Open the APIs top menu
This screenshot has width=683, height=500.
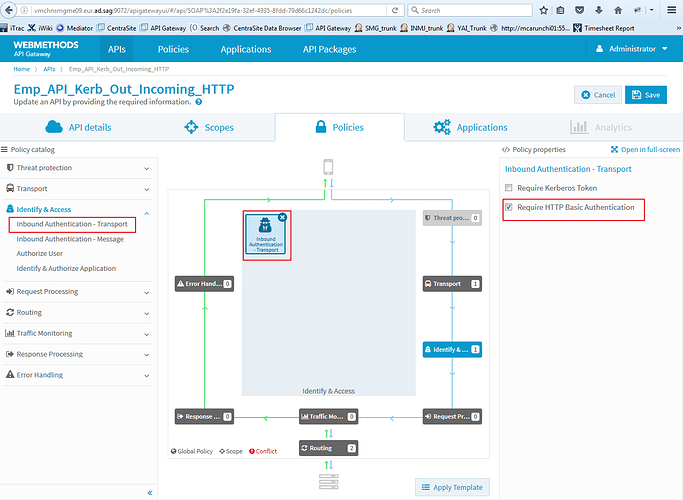(117, 49)
